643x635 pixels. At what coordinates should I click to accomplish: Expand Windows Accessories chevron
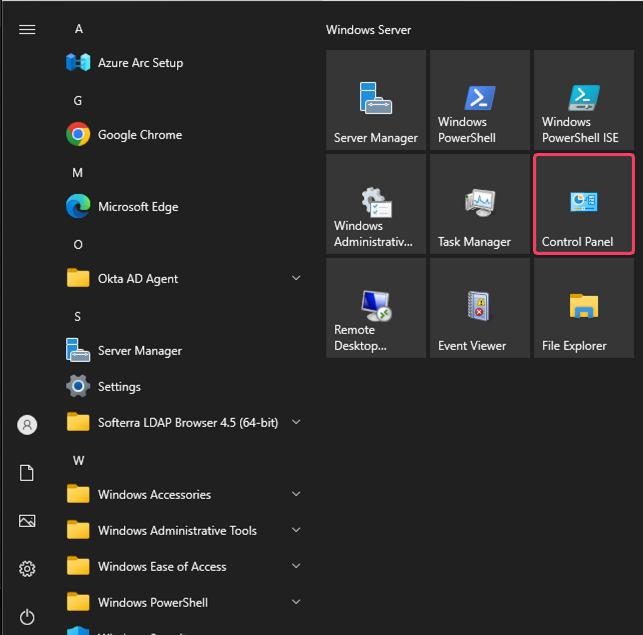296,494
